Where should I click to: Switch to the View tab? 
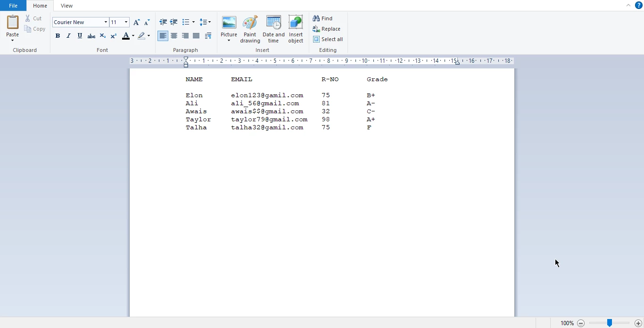click(66, 6)
